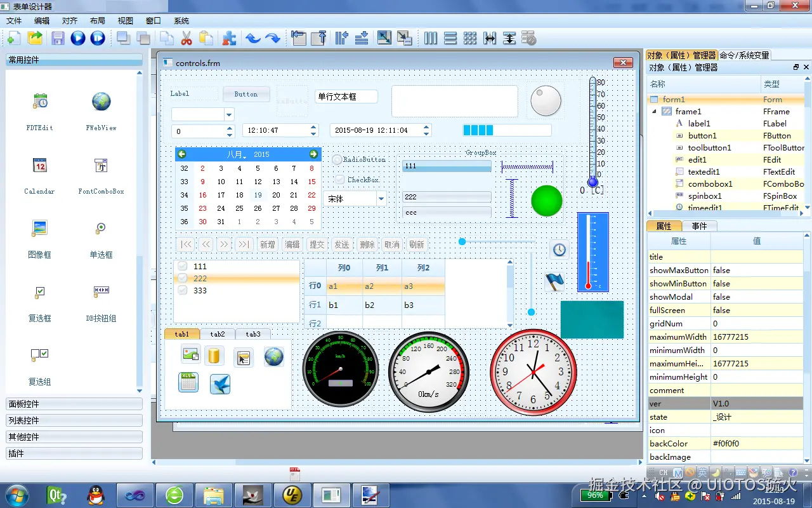Click the XLS spreadsheet icon in tab1
Viewport: 812px width, 508px height.
coord(188,382)
